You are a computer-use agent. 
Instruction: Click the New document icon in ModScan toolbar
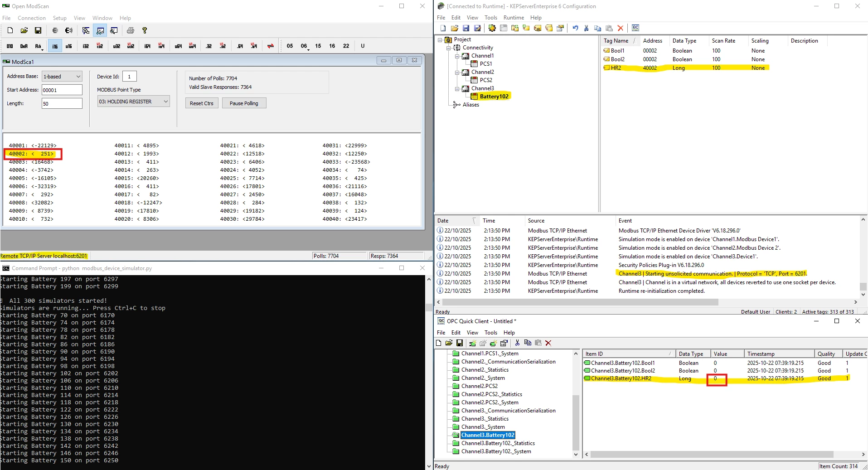click(x=10, y=30)
